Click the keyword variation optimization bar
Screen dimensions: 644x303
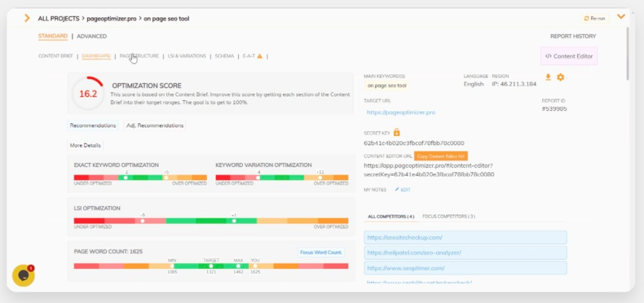[x=282, y=178]
